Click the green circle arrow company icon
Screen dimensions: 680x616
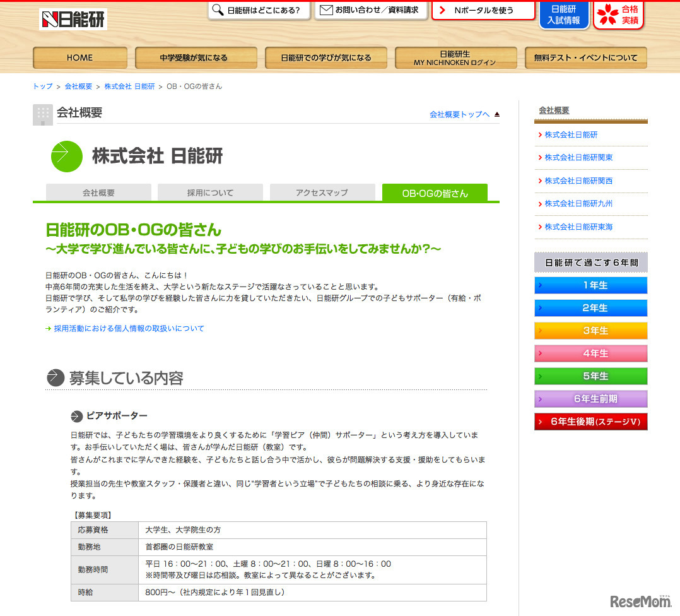click(x=66, y=157)
